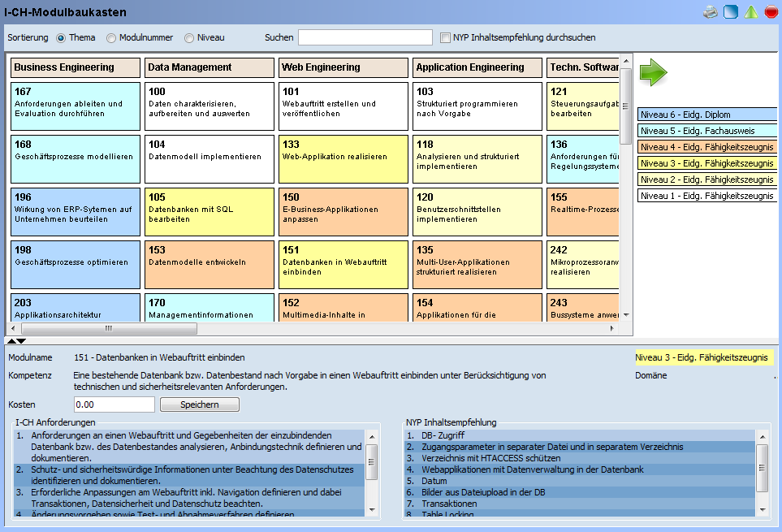Choose the Niveau sorting option
This screenshot has width=782, height=532.
pos(189,38)
